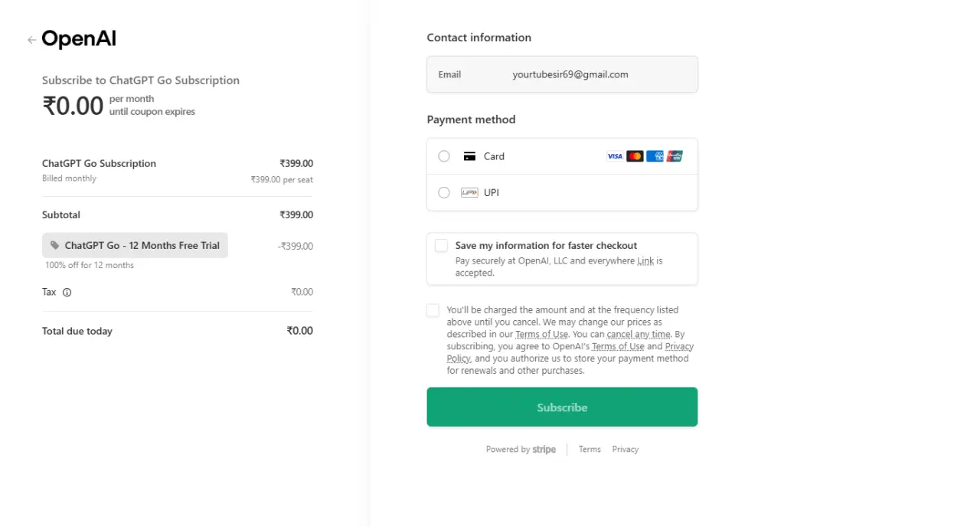This screenshot has height=527, width=980.
Task: Click the UPI logo icon
Action: click(469, 193)
